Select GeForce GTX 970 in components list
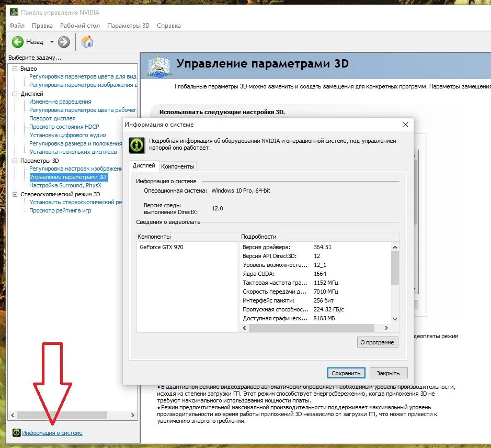 [162, 247]
